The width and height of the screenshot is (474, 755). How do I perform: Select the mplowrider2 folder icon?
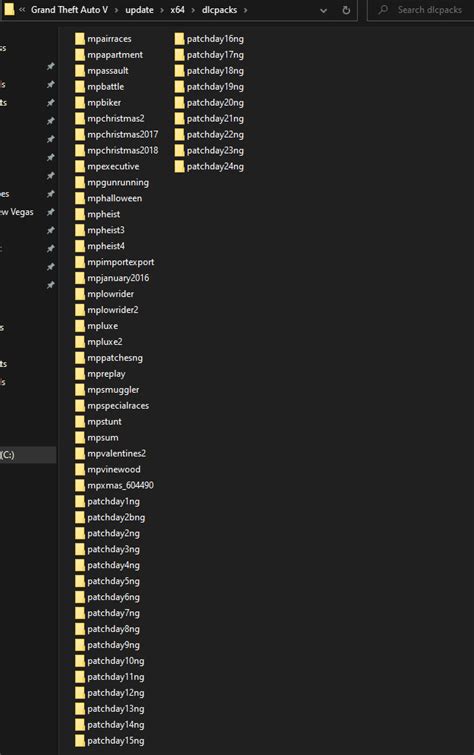(x=80, y=310)
